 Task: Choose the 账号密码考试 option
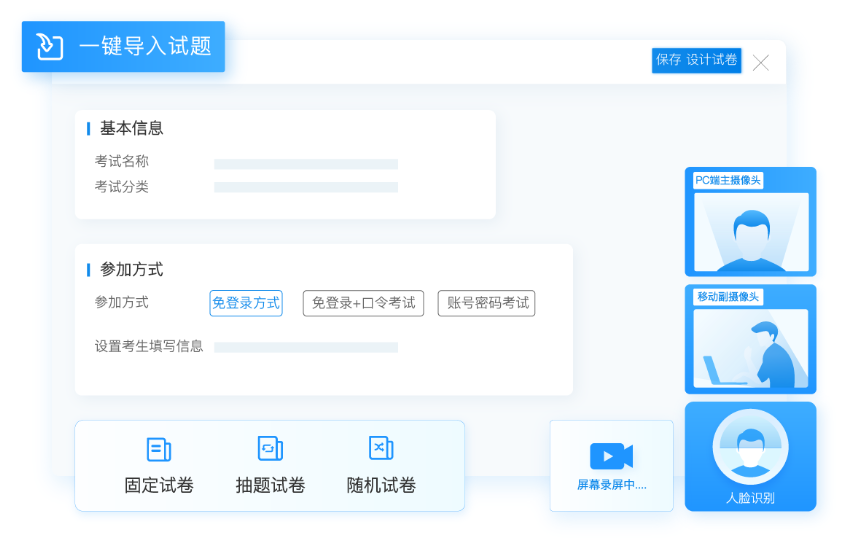click(x=487, y=303)
